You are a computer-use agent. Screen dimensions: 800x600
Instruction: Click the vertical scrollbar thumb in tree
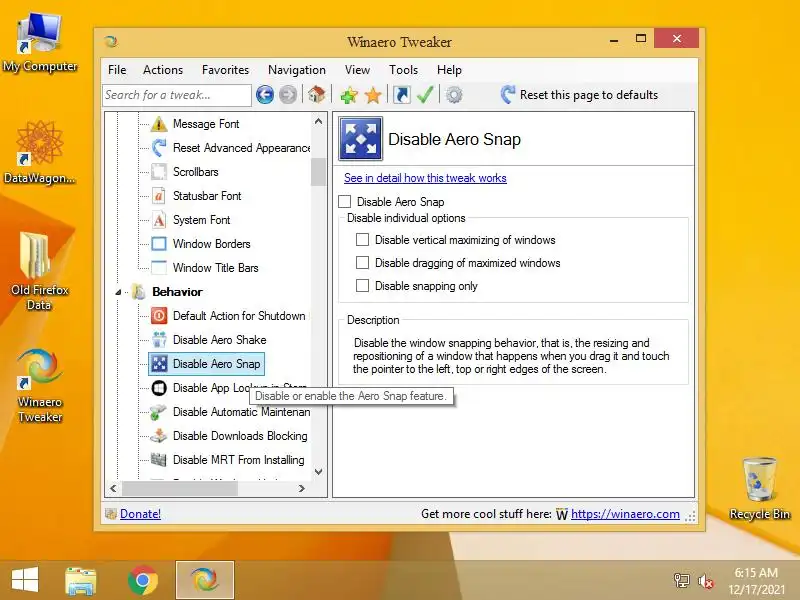318,172
